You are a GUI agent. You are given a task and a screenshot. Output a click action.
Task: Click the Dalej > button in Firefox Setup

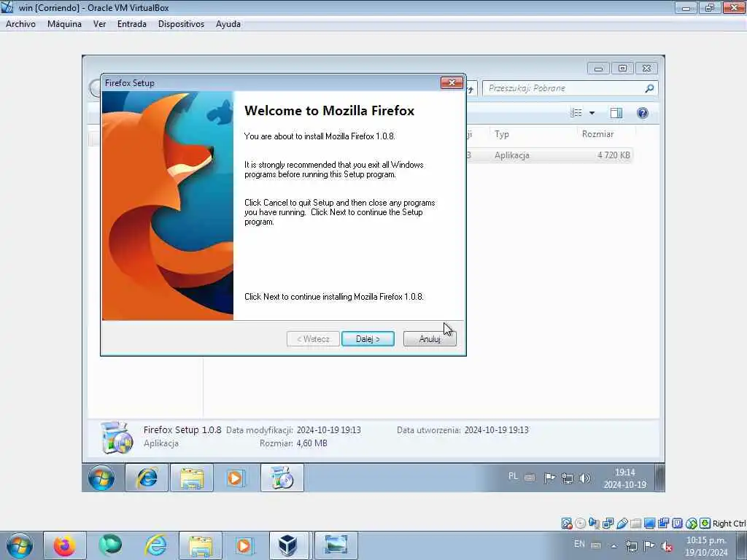tap(368, 339)
